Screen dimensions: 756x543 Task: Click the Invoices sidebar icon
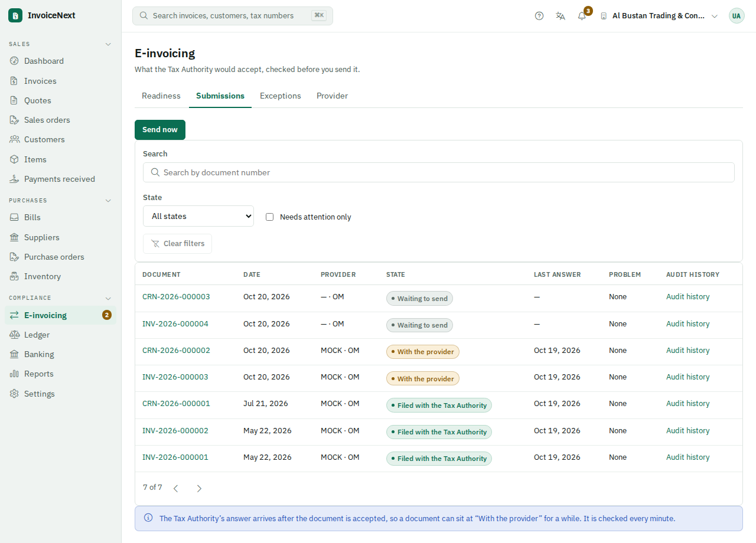[x=14, y=81]
